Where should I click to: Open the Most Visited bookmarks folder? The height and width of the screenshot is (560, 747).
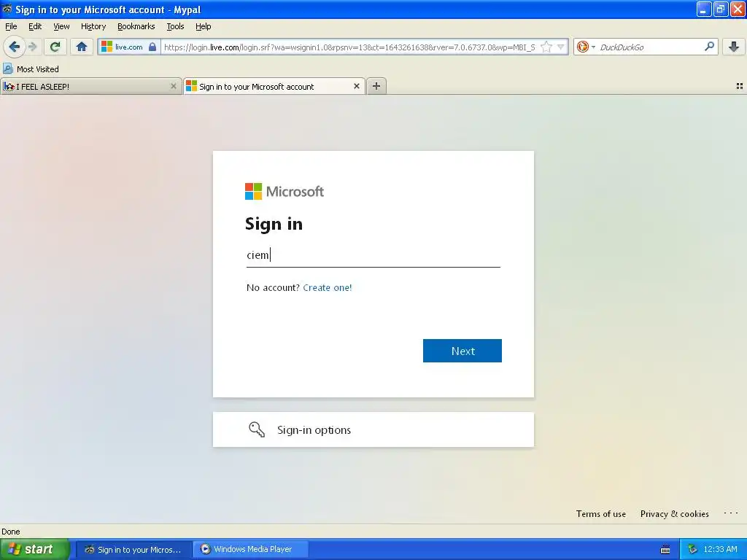(x=31, y=69)
